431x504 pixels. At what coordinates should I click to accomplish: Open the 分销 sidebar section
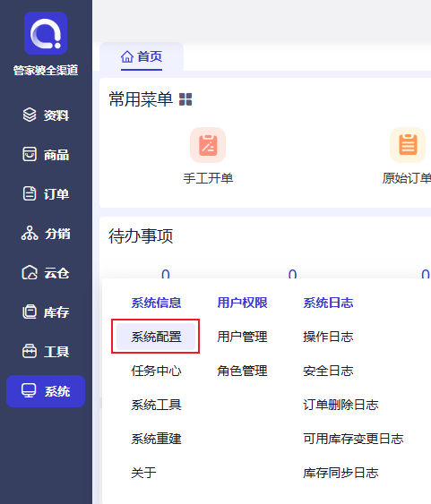pyautogui.click(x=46, y=234)
